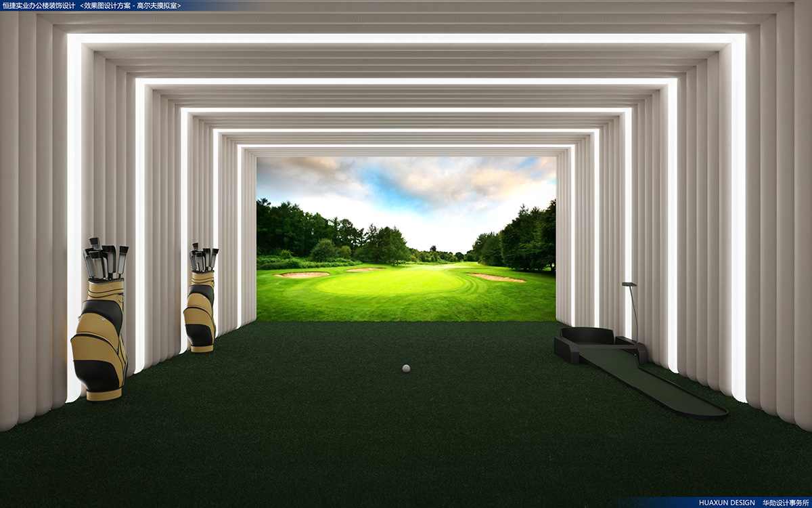Screen dimensions: 812x508
Task: Click the outermost ceiling light strip
Action: point(406,39)
